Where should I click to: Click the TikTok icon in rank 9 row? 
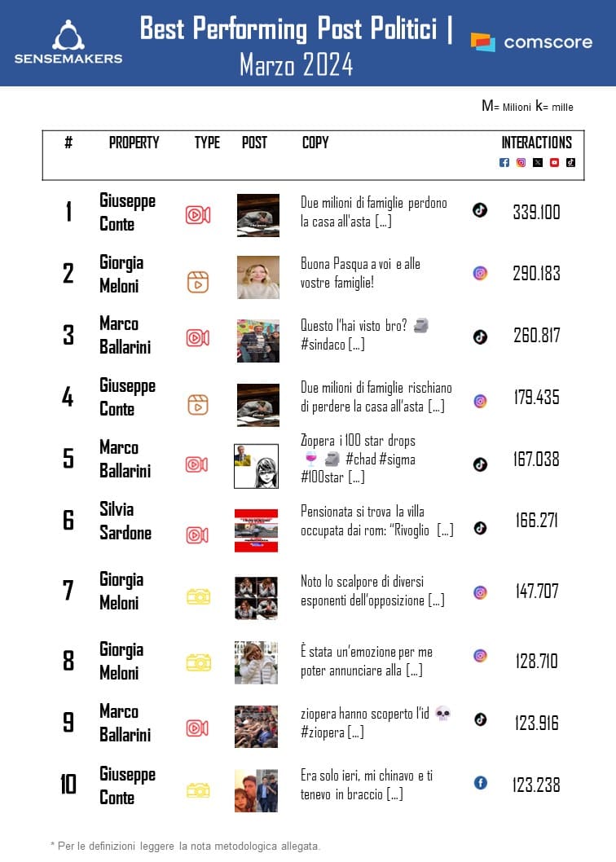480,719
